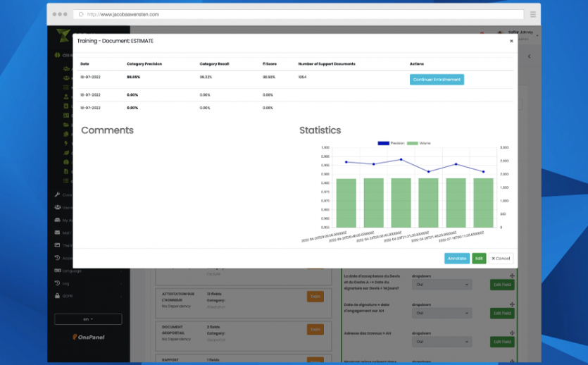Click Train for Attestation sur l'honneur
The width and height of the screenshot is (588, 365).
coord(315,297)
